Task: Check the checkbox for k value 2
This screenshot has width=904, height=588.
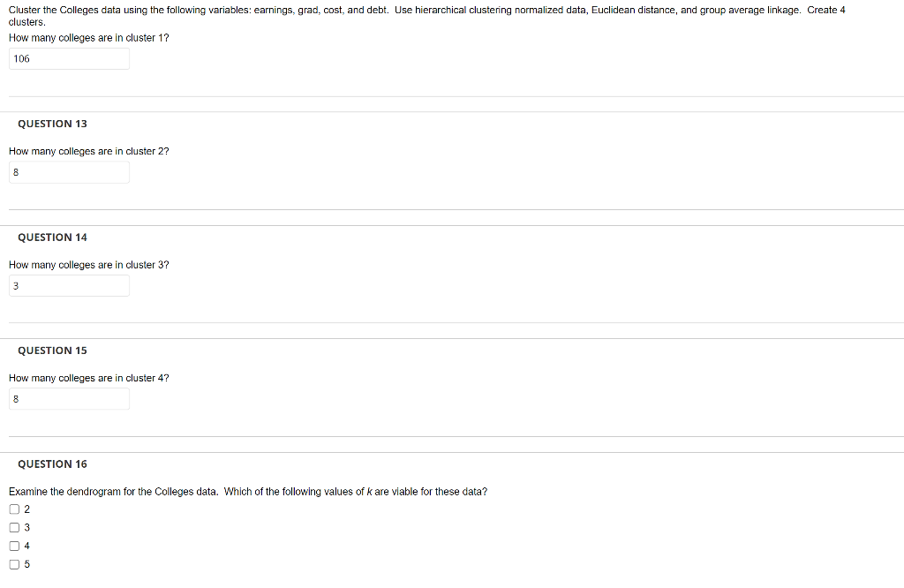Action: pyautogui.click(x=15, y=509)
